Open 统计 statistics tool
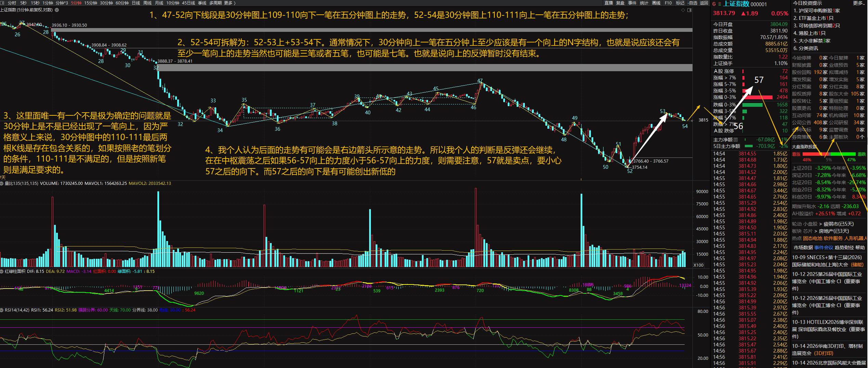The image size is (868, 368). [x=644, y=3]
